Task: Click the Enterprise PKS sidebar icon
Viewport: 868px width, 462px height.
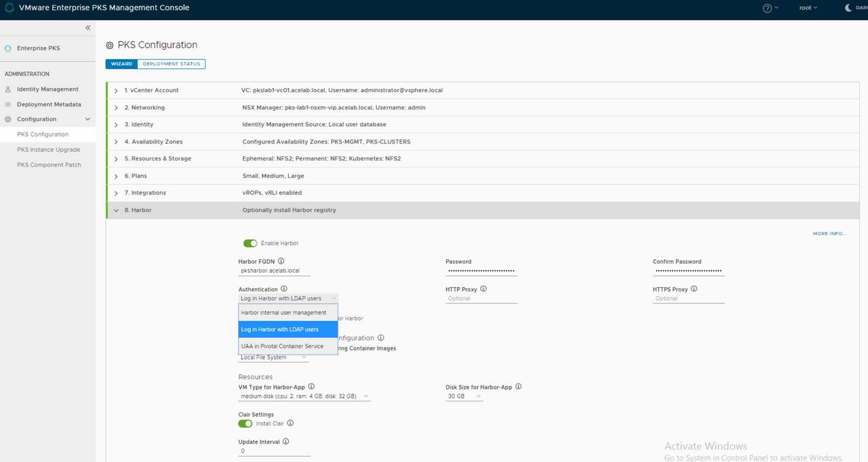Action: 8,48
